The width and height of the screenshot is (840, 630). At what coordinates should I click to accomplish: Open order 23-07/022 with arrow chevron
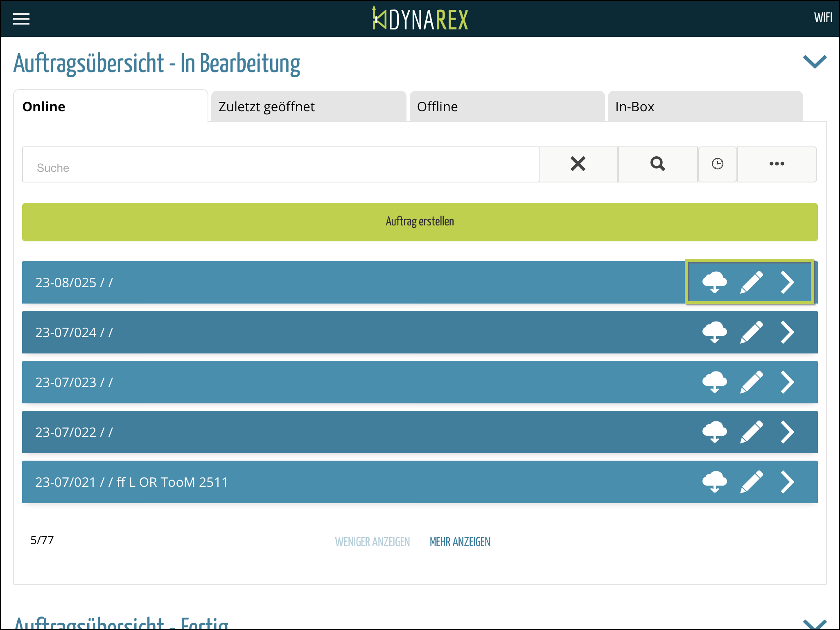click(787, 432)
